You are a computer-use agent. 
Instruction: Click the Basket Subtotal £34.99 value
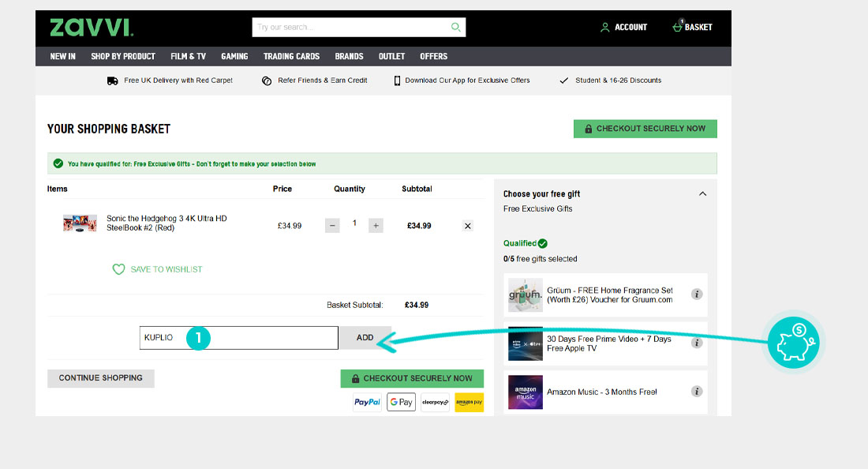(417, 305)
